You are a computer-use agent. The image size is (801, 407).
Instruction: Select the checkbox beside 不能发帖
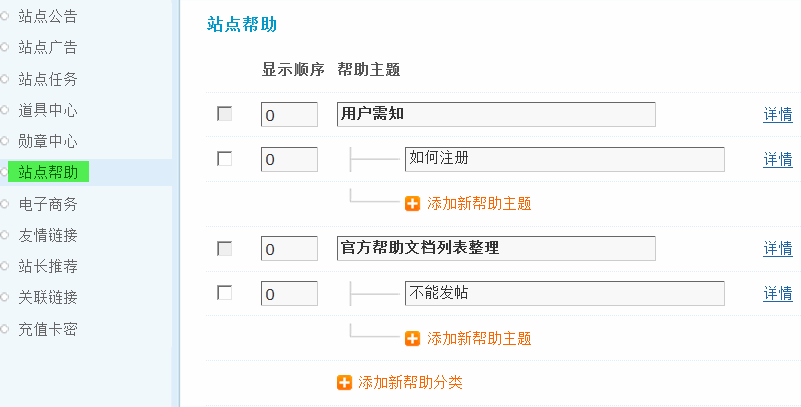pyautogui.click(x=225, y=292)
